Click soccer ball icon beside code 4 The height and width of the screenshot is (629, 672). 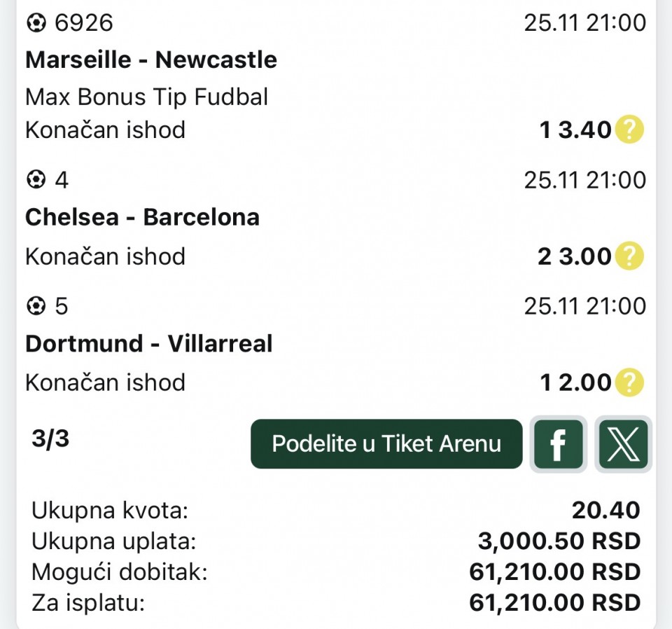click(35, 181)
